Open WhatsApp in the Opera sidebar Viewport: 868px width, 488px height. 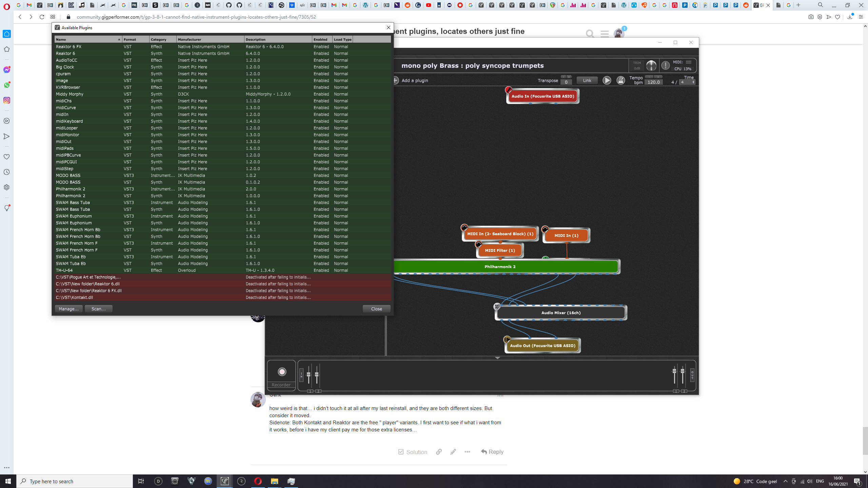pyautogui.click(x=7, y=85)
